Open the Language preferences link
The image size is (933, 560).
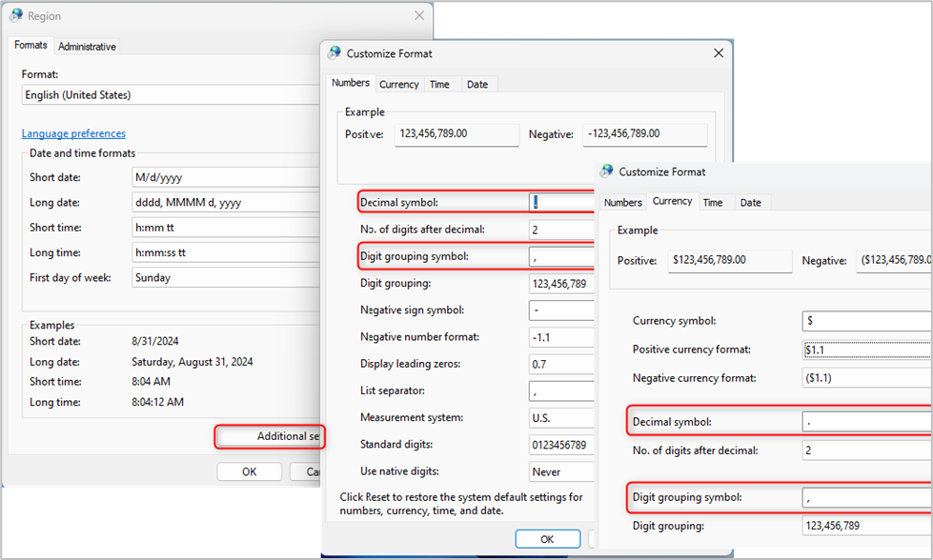pyautogui.click(x=73, y=134)
